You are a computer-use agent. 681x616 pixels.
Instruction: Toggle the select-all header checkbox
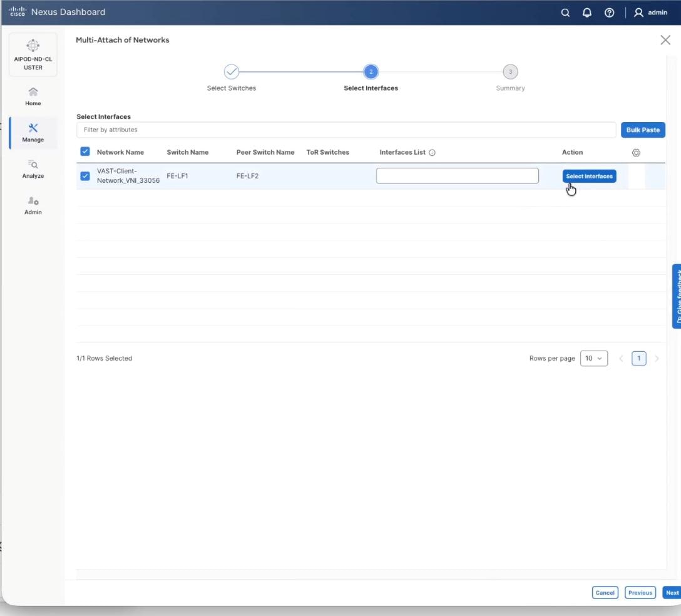click(x=85, y=151)
